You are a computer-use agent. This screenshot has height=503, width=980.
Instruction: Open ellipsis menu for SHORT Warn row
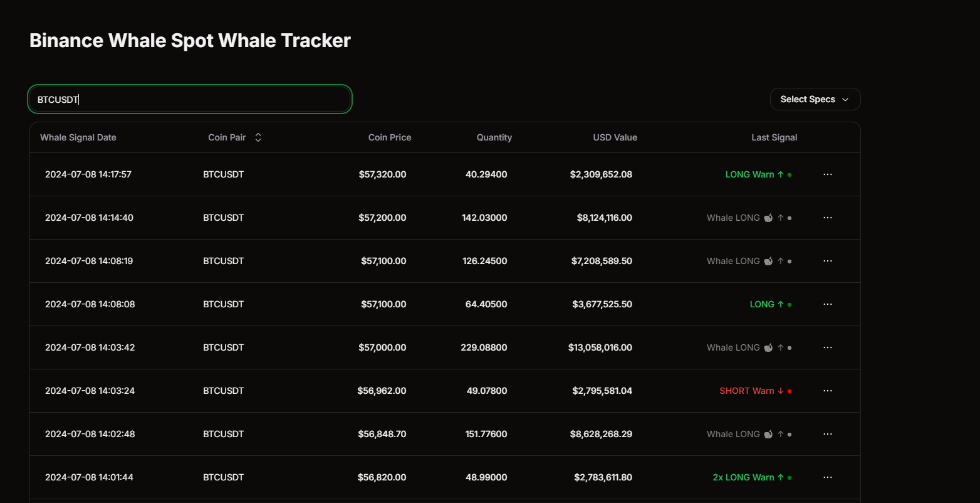click(x=827, y=391)
